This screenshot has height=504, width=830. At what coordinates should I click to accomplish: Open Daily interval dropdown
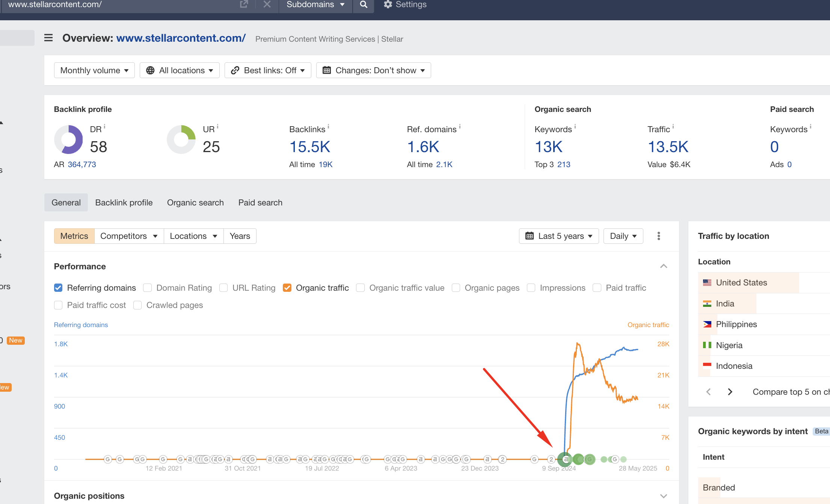click(623, 236)
